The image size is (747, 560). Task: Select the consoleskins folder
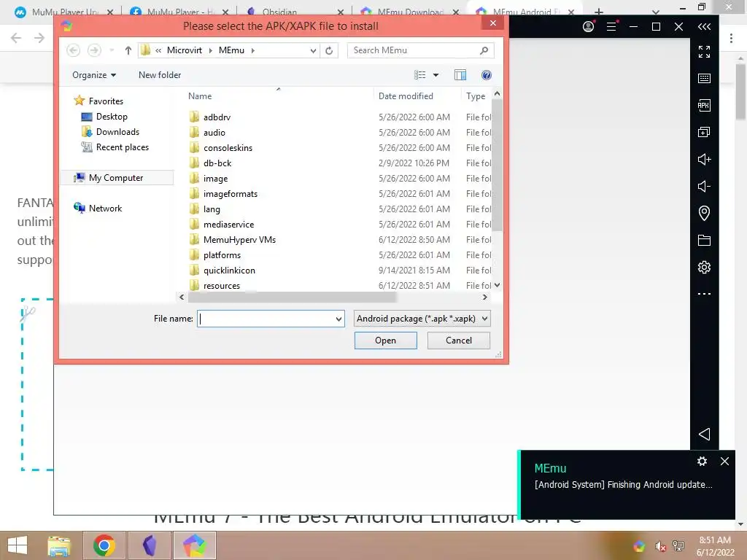pos(228,147)
